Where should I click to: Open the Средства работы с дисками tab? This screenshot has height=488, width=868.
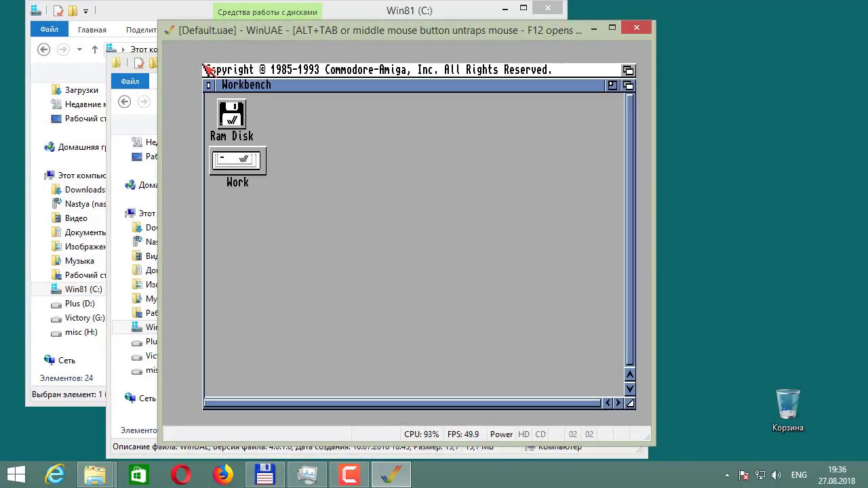pyautogui.click(x=267, y=12)
